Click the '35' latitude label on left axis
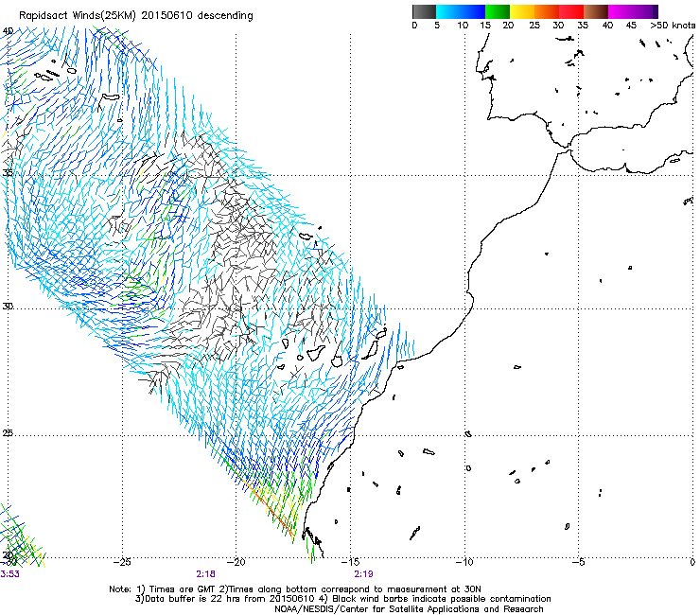The width and height of the screenshot is (700, 615). [8, 173]
